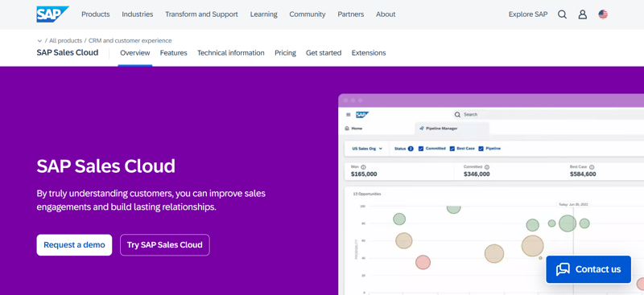
Task: Click the red bubble in the opportunities chart
Action: pos(423,262)
